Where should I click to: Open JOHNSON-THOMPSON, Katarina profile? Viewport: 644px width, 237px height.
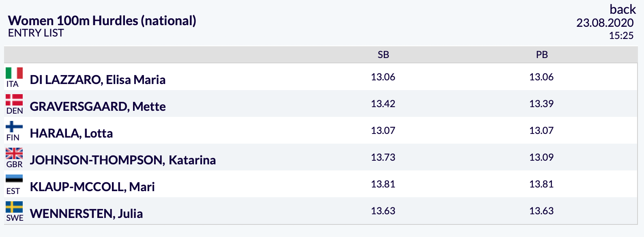pyautogui.click(x=123, y=160)
